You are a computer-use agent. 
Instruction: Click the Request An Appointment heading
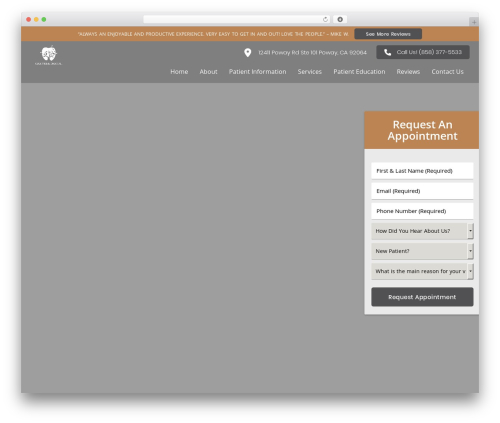422,130
